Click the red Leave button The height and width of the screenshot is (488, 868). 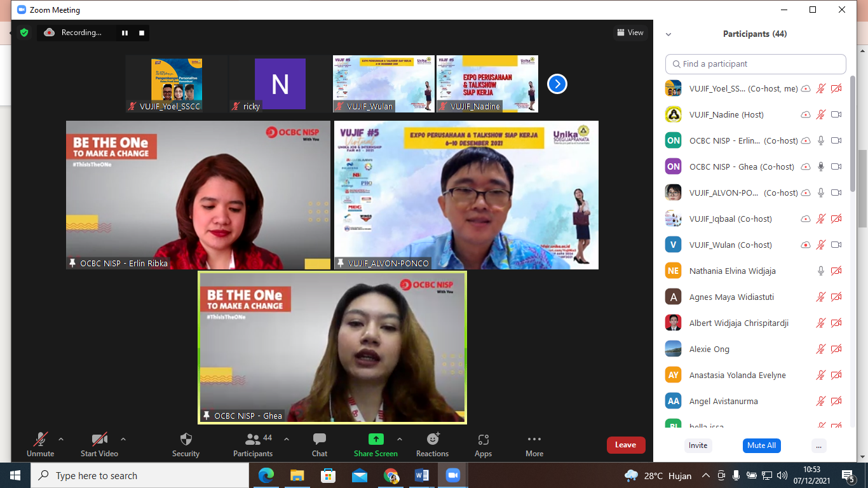tap(626, 445)
